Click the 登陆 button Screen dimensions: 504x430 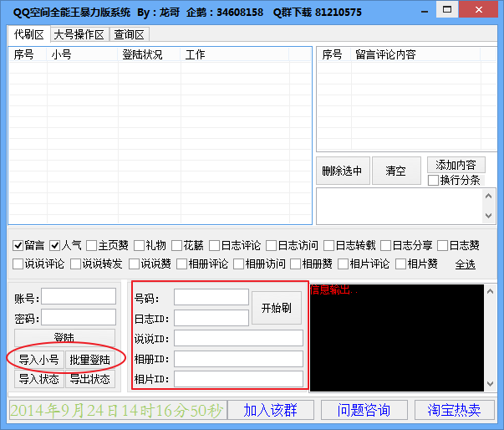(64, 337)
